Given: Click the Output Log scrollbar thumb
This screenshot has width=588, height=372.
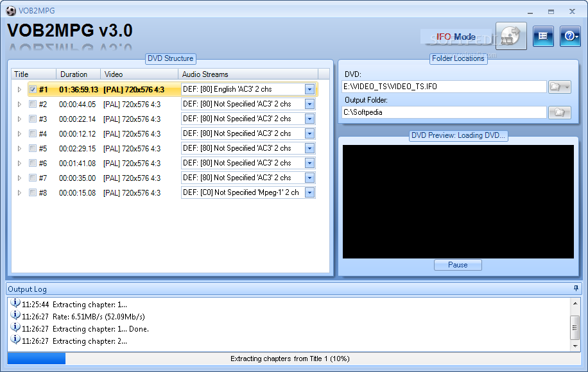Looking at the screenshot, I should pos(575,327).
